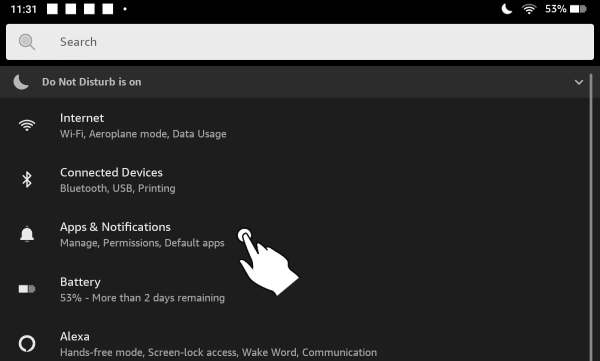Viewport: 600px width, 361px height.
Task: Click the settings list scrollbar
Action: [590, 216]
